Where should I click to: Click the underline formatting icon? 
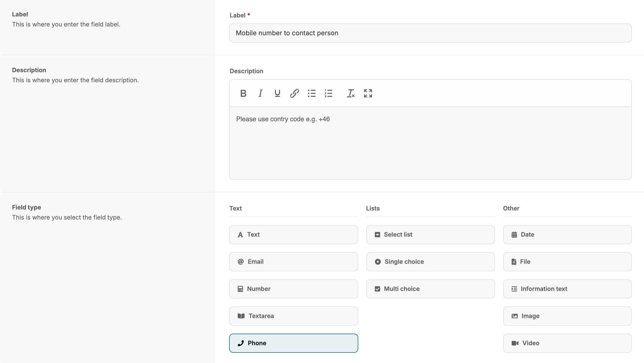[x=277, y=94]
